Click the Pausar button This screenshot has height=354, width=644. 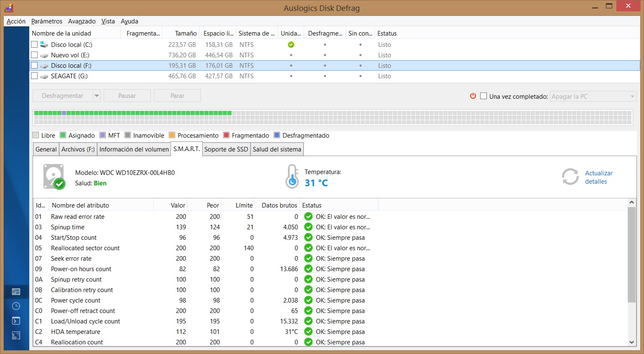click(127, 96)
